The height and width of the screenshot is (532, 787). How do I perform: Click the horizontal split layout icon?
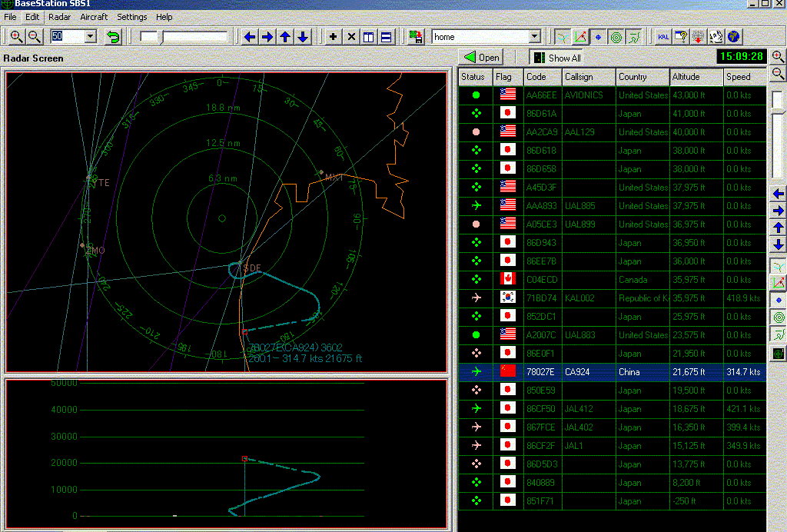click(x=386, y=37)
